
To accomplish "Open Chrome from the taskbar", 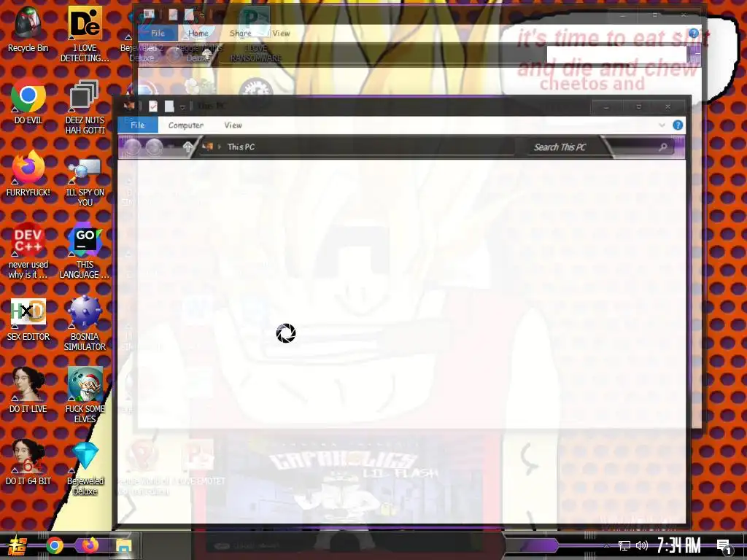I will pos(55,545).
